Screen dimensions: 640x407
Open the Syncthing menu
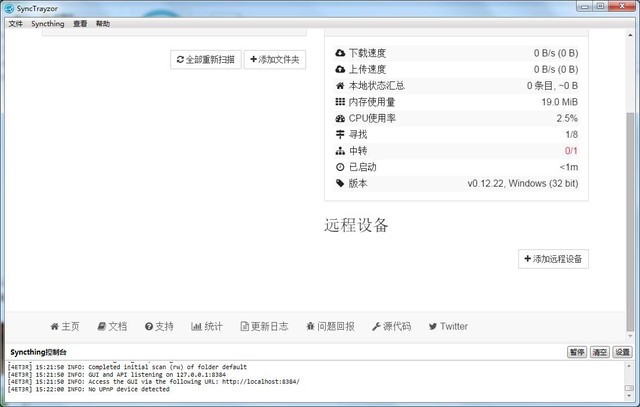click(48, 24)
